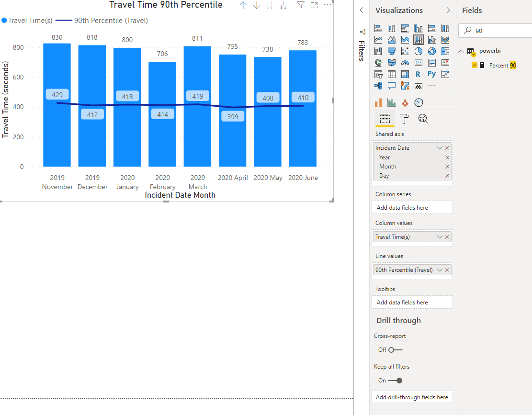Click the Fields search box
Screen dimensions: 532x415
tap(495, 31)
